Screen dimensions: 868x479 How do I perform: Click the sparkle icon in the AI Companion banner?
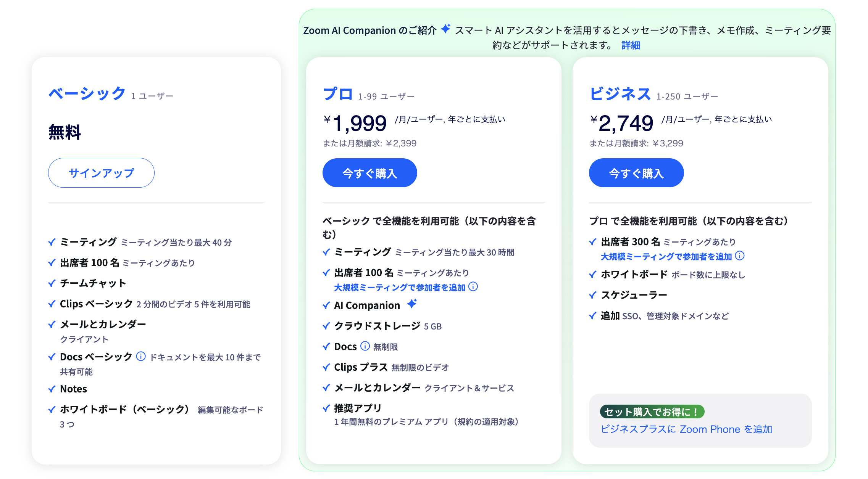446,29
